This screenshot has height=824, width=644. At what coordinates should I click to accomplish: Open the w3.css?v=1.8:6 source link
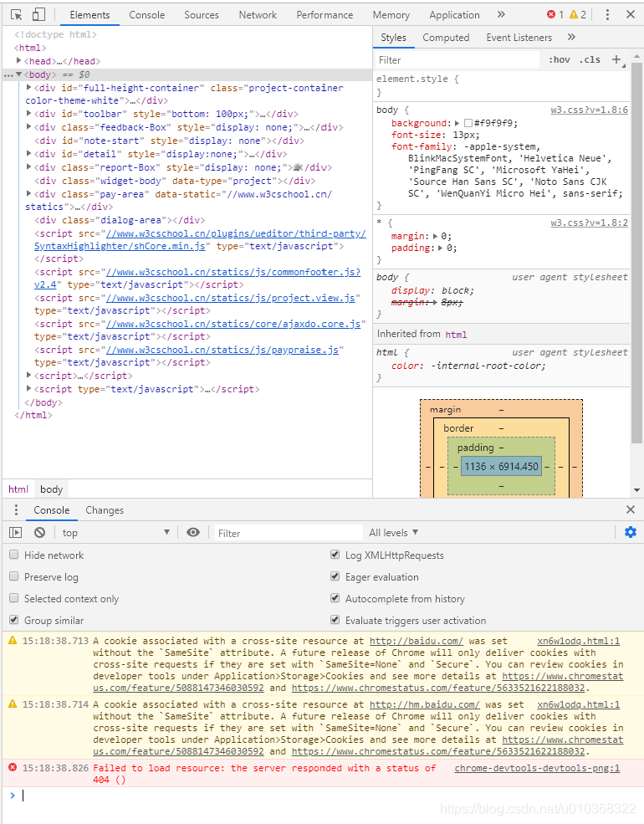pyautogui.click(x=589, y=110)
